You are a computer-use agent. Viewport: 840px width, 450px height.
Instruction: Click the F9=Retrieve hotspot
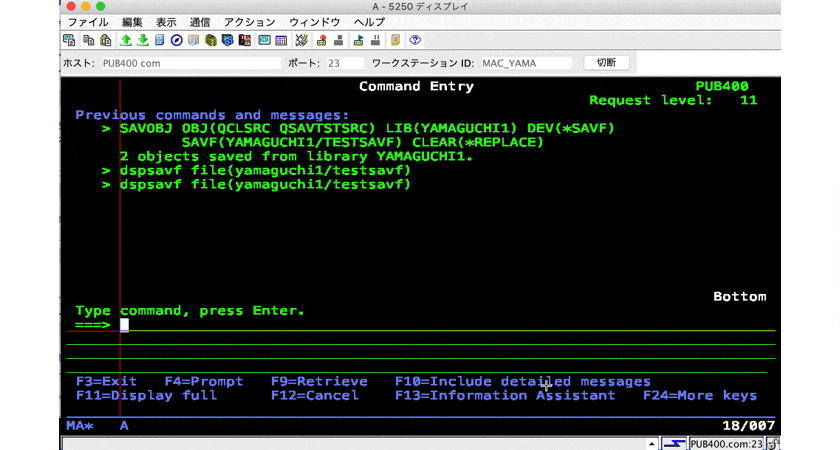(x=319, y=381)
